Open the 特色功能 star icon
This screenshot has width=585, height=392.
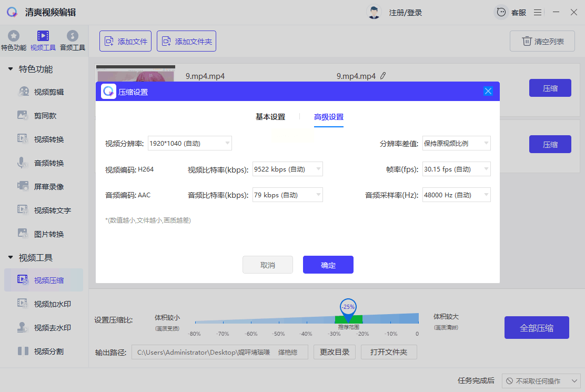coord(14,36)
